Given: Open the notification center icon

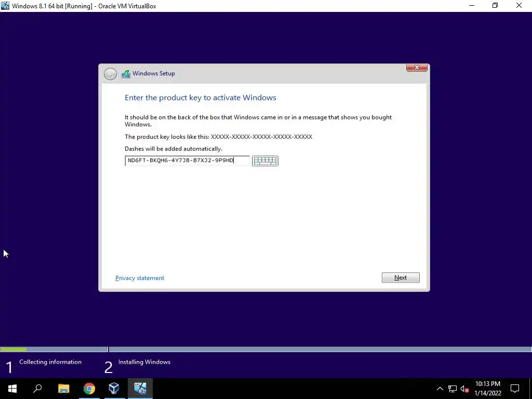Looking at the screenshot, I should (x=515, y=389).
